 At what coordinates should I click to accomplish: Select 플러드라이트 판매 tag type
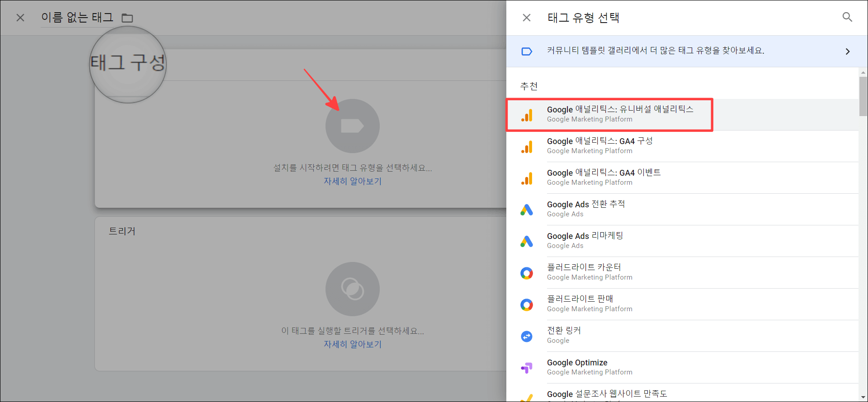(682, 304)
